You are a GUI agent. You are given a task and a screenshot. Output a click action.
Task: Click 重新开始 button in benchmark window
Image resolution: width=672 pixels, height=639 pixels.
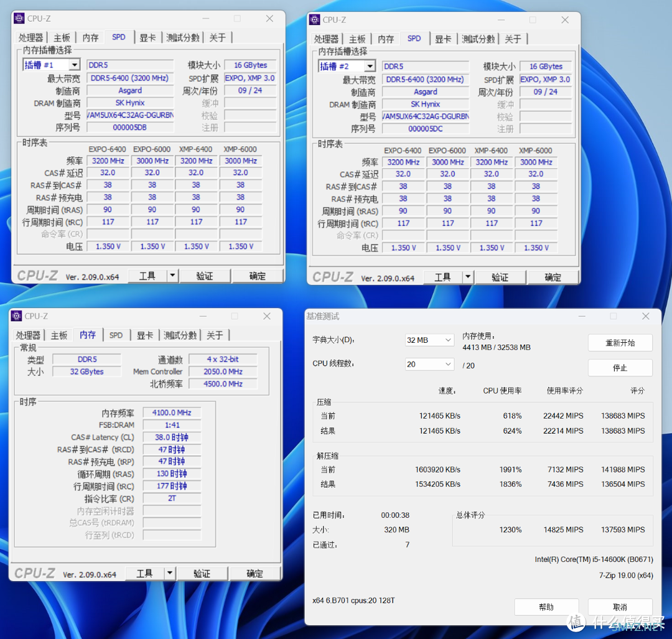click(x=620, y=343)
